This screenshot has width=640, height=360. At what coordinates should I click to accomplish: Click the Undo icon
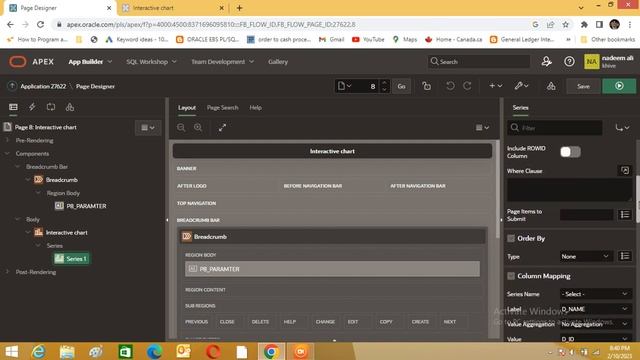(x=450, y=86)
